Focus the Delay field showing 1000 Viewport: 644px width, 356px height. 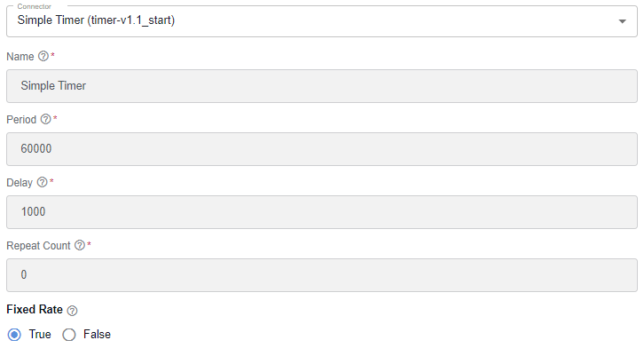click(322, 212)
